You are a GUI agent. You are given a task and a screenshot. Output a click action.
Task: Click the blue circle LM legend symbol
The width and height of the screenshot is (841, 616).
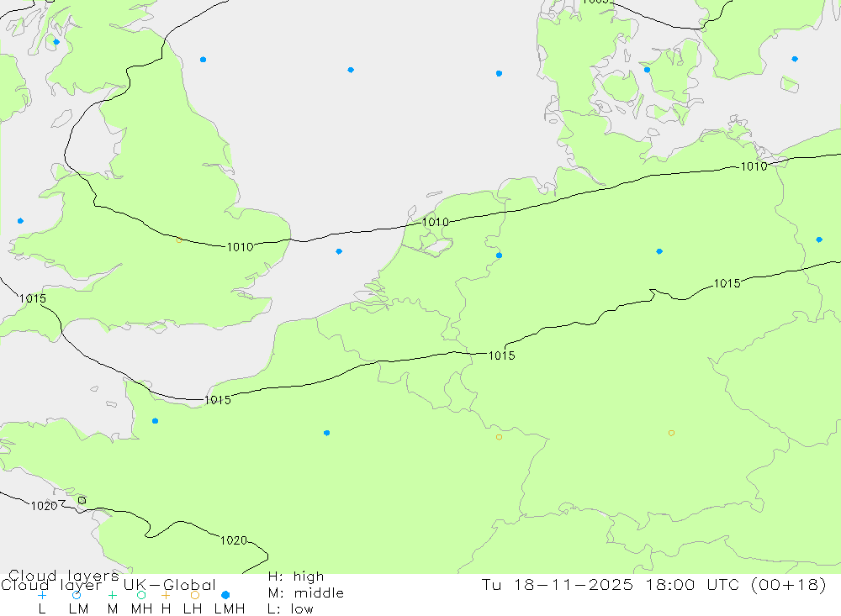pyautogui.click(x=77, y=595)
